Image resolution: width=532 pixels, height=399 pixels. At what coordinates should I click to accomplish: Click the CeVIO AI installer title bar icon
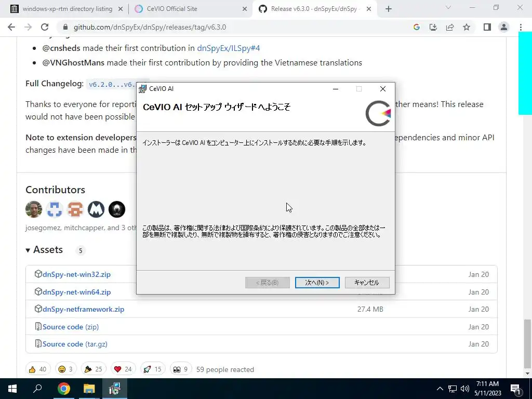(x=142, y=89)
